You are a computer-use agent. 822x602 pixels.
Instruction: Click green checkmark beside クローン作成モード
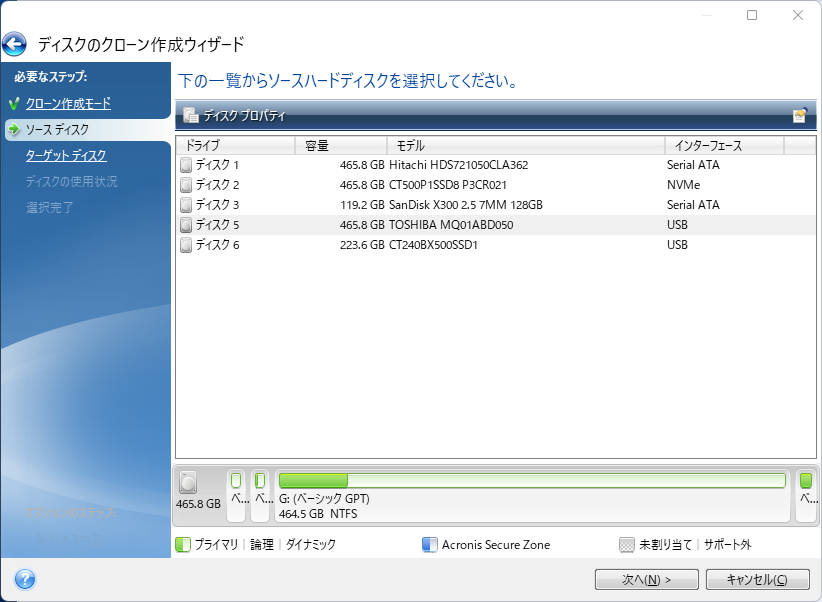15,103
